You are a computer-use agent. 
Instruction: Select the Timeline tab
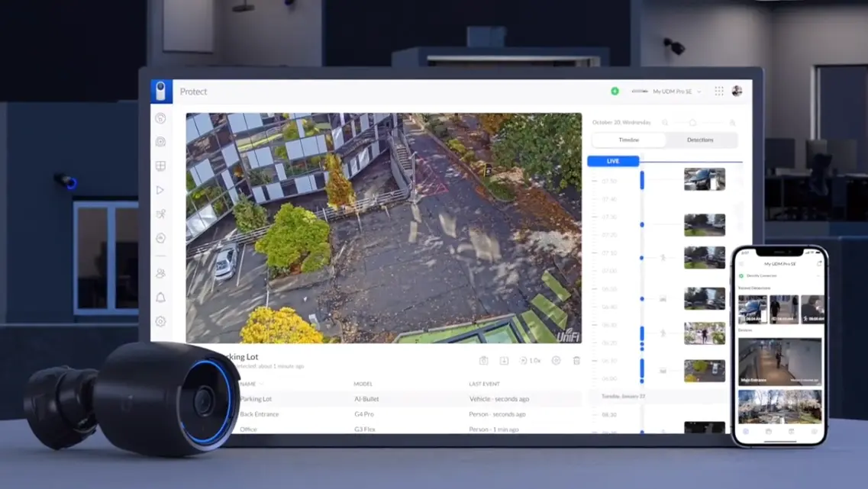630,140
